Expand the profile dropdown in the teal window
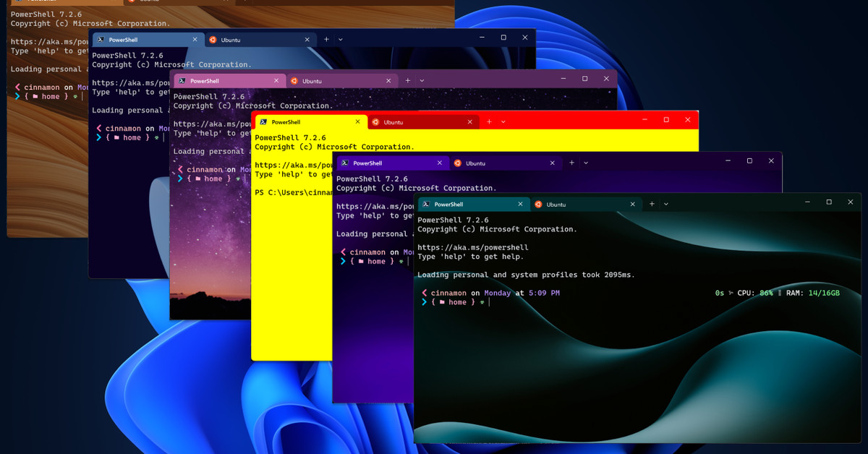The width and height of the screenshot is (868, 454). coord(666,204)
